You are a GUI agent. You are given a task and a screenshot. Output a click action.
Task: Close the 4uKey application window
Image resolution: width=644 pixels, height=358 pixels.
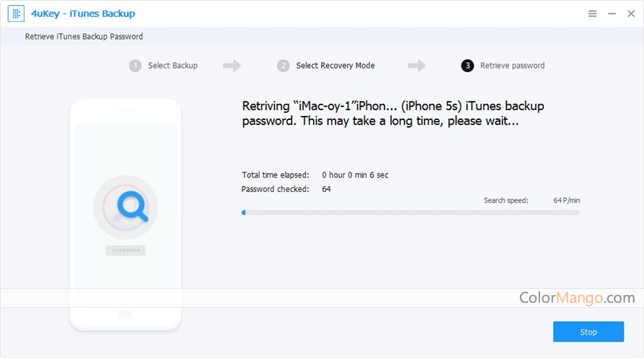630,14
